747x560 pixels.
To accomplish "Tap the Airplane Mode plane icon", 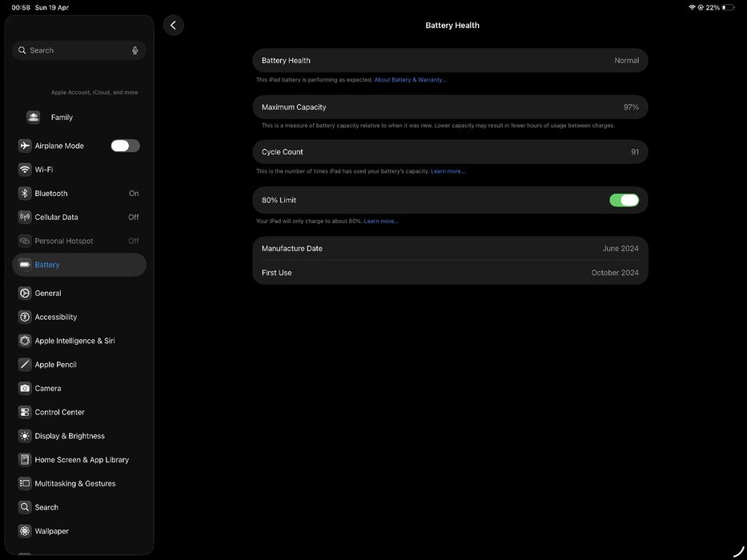I will pyautogui.click(x=25, y=146).
